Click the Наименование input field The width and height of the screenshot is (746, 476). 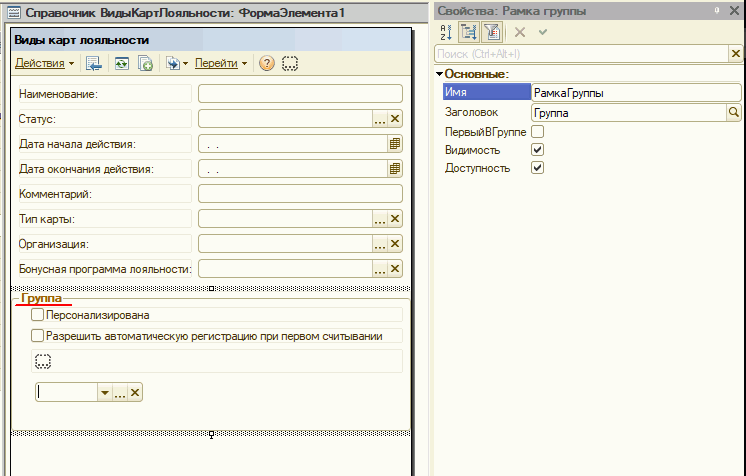pyautogui.click(x=300, y=94)
